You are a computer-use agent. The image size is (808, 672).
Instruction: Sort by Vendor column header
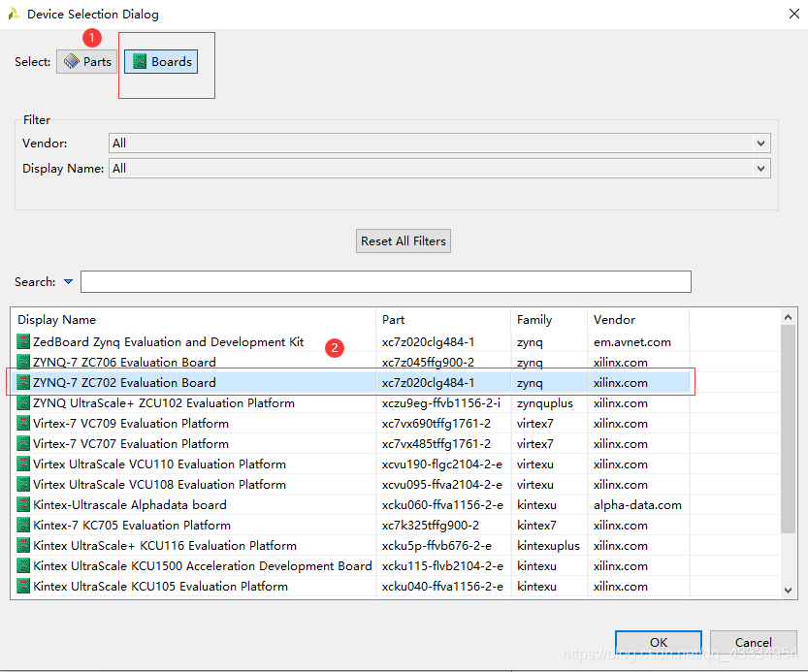point(638,319)
